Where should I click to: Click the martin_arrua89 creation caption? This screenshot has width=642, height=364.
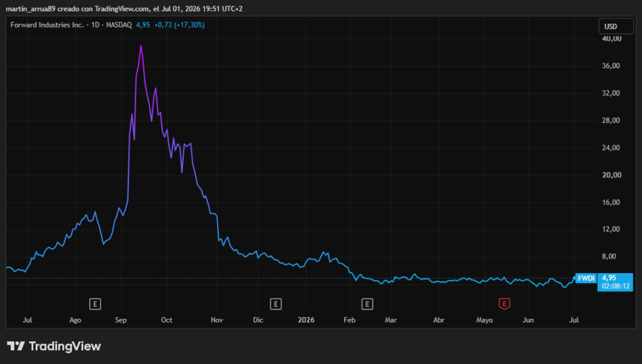(124, 9)
